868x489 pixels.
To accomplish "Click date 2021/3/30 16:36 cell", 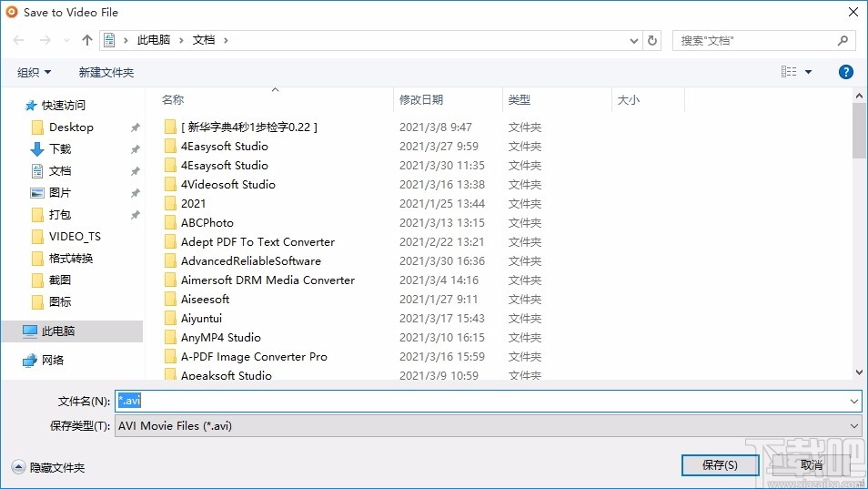I will click(x=442, y=260).
